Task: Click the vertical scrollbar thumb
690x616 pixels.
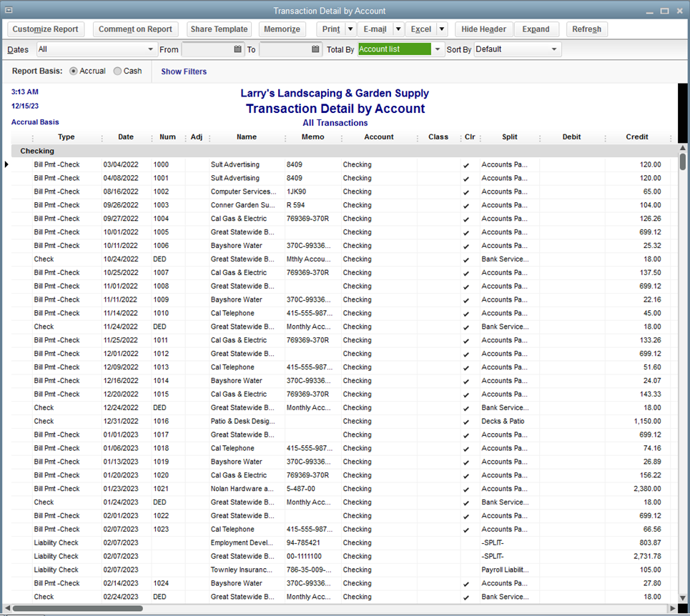Action: click(x=683, y=162)
